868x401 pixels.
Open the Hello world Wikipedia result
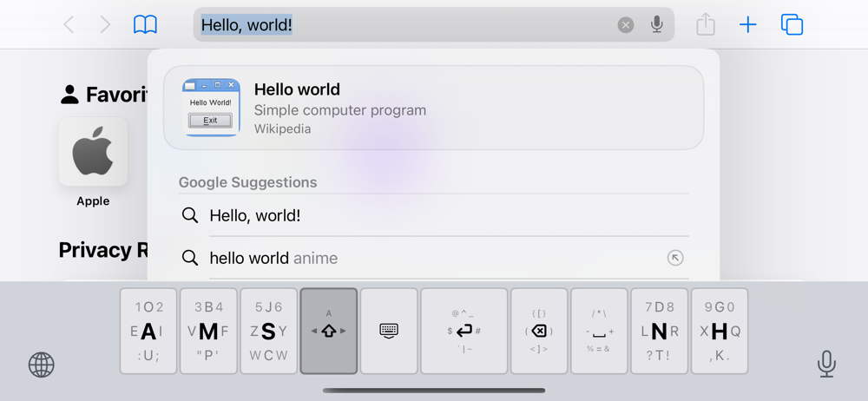click(x=433, y=108)
